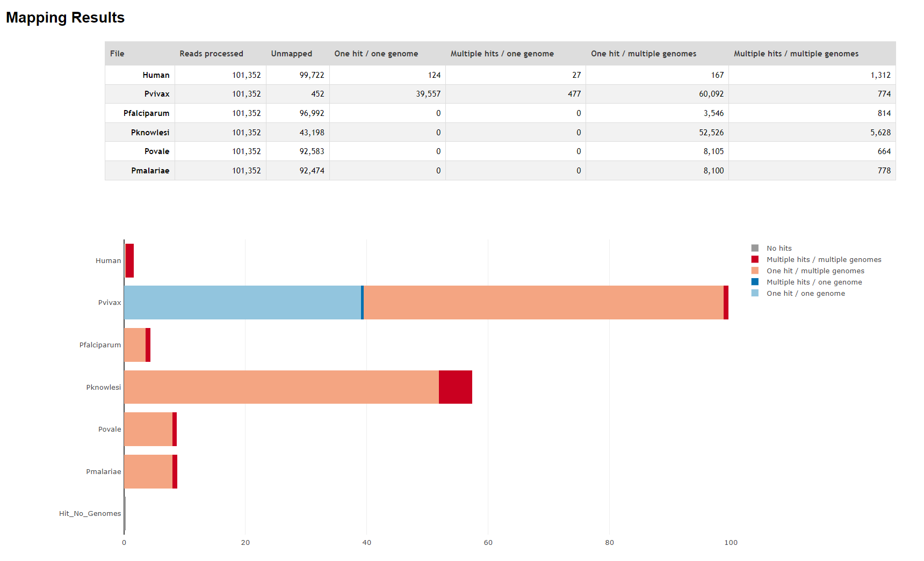Click the 'File' column header
924x561 pixels.
[x=117, y=54]
